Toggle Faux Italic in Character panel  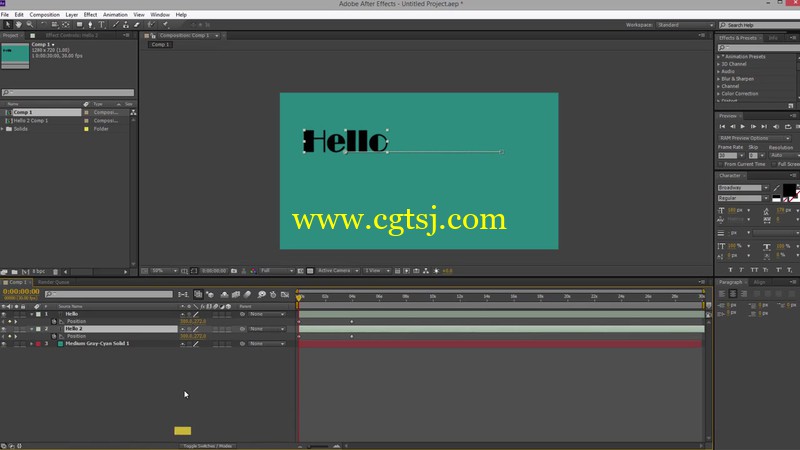click(x=741, y=270)
